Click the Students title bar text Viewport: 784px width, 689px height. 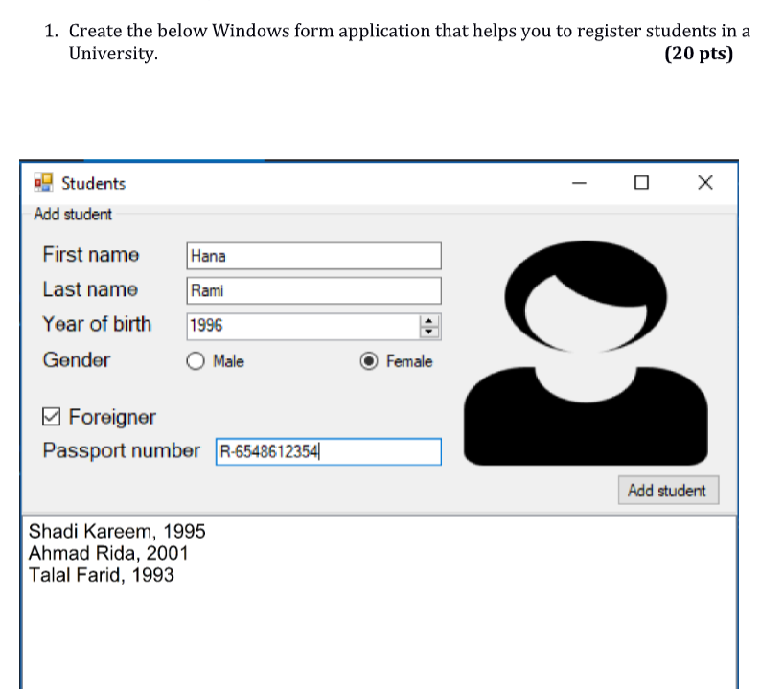pos(93,183)
